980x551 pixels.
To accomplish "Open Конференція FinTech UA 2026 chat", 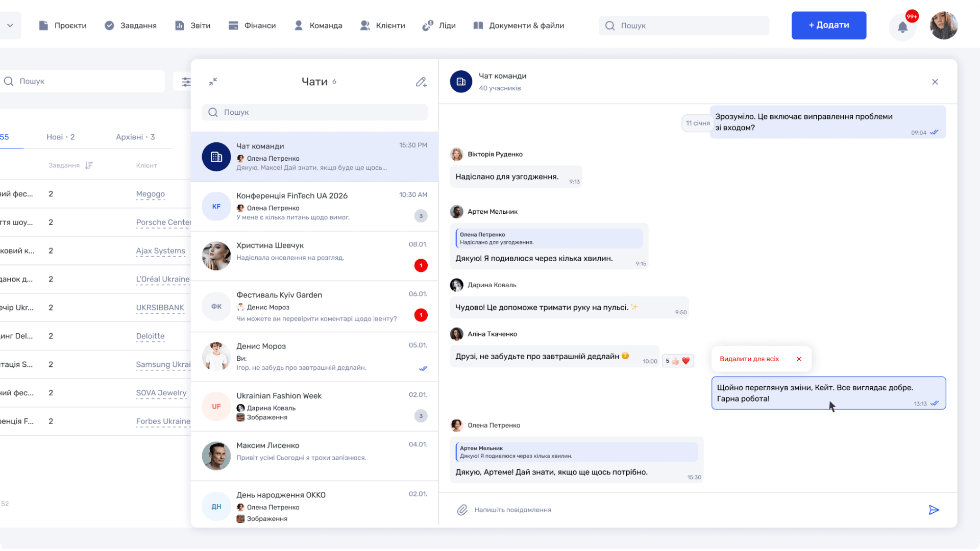I will click(x=314, y=207).
